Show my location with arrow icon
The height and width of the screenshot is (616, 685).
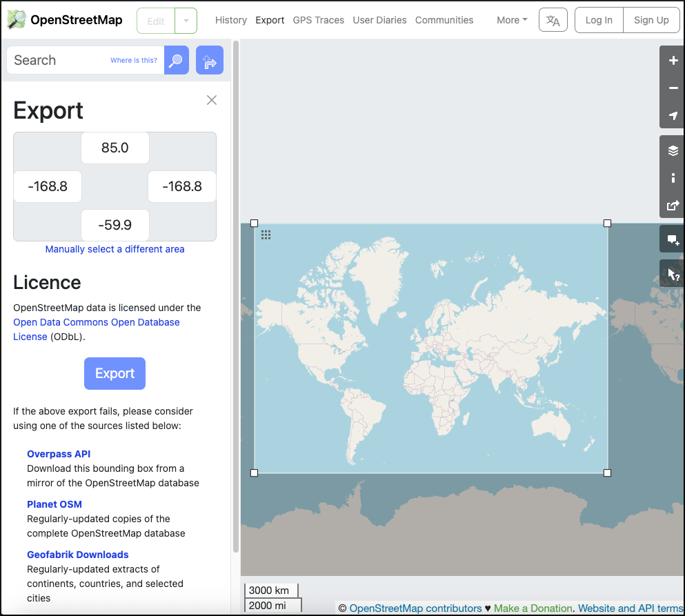pyautogui.click(x=673, y=115)
